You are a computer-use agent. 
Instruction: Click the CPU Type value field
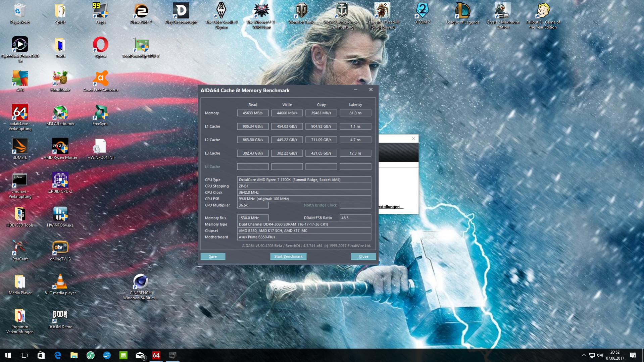coord(304,179)
